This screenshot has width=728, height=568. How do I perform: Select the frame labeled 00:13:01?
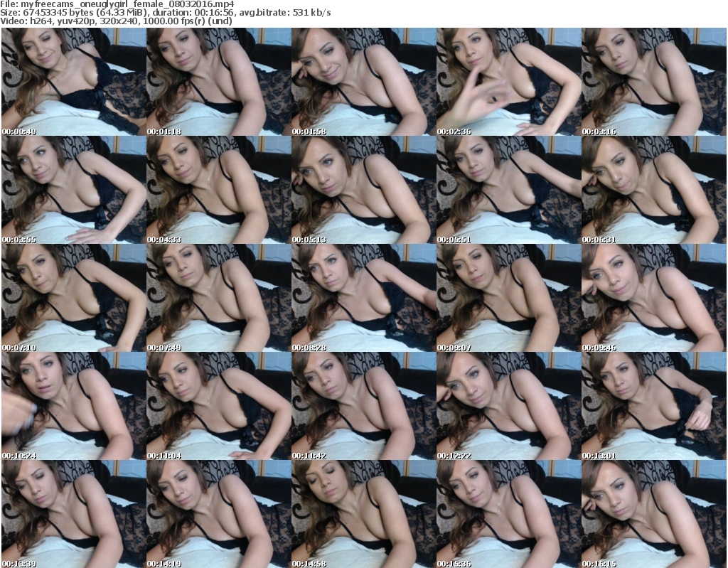(x=653, y=406)
